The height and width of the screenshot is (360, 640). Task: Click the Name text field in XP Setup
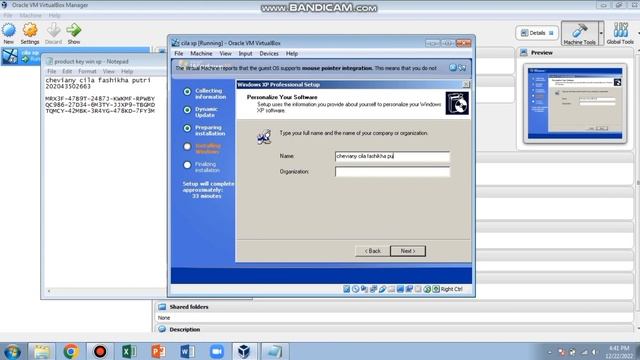pyautogui.click(x=392, y=156)
